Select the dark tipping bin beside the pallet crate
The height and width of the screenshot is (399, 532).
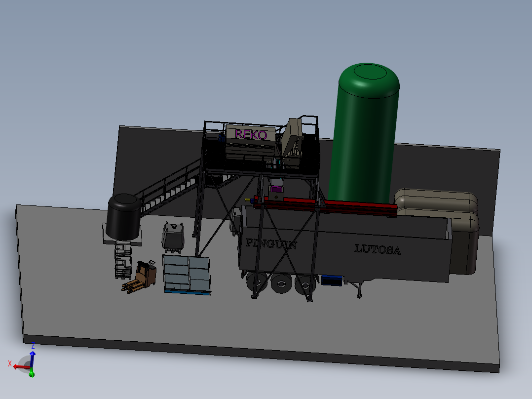pos(173,237)
